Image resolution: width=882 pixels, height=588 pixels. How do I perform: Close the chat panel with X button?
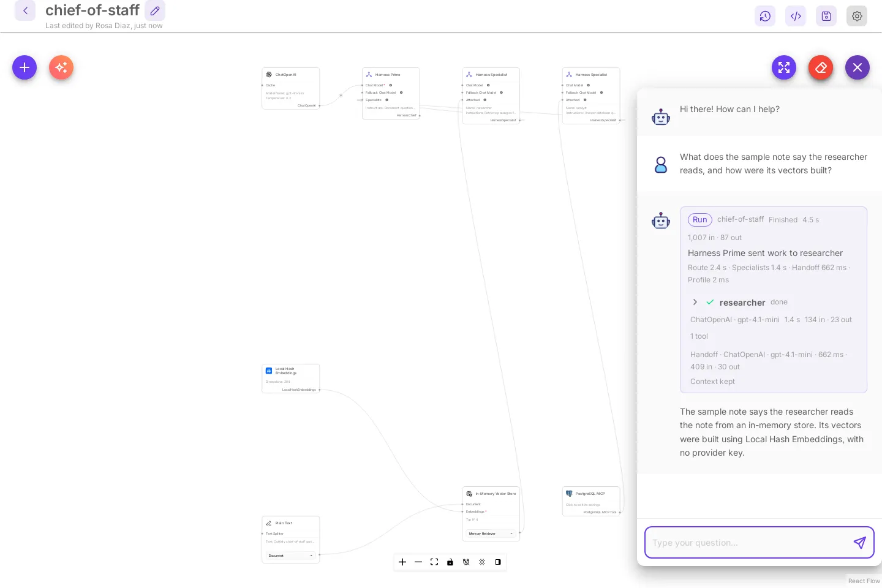pos(858,67)
